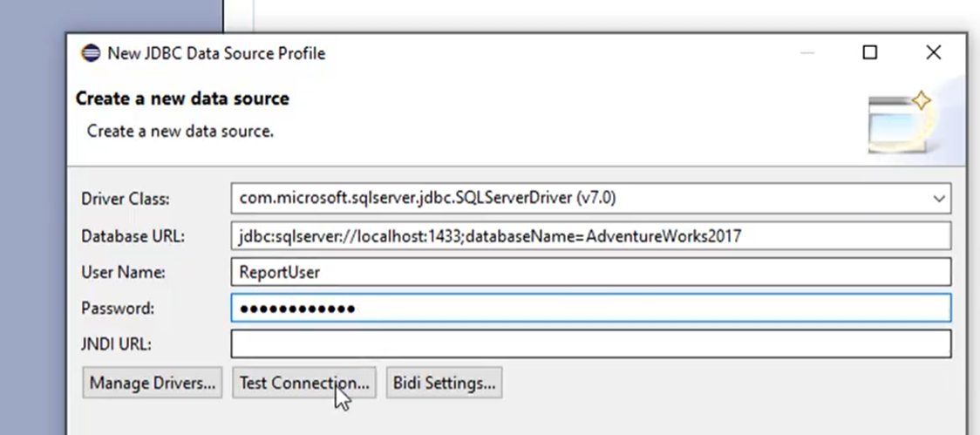
Task: Open the Driver Class dropdown arrow
Action: 939,199
